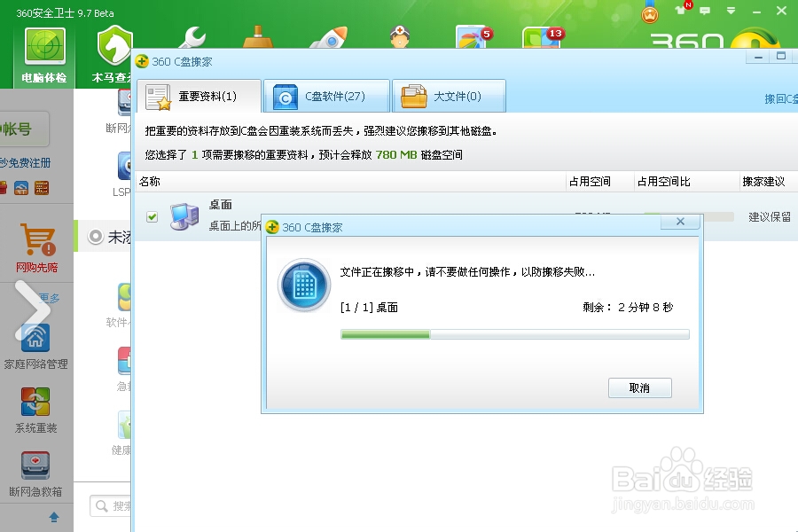Click the calendar icon below 免费注册
798x532 pixels.
click(41, 188)
